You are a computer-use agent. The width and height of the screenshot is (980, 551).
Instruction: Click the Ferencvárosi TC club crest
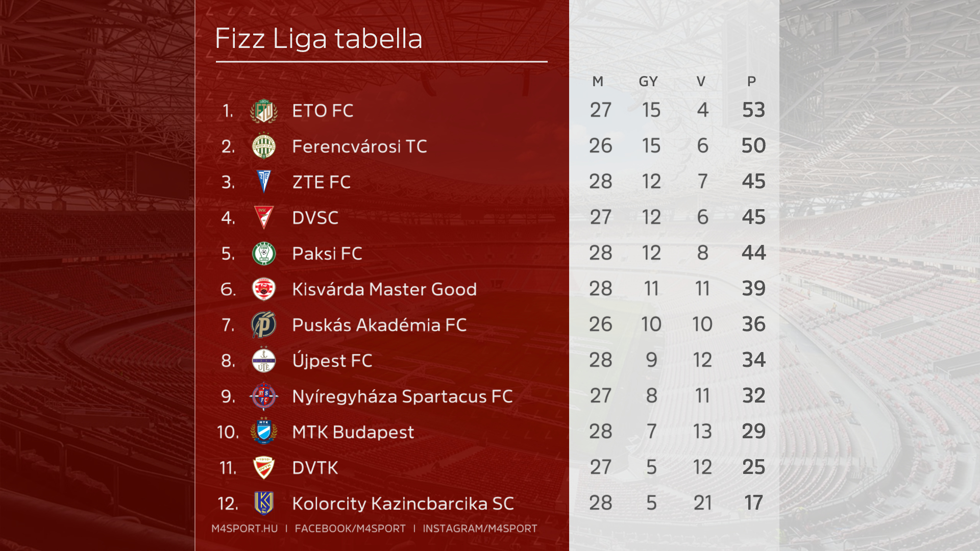[x=264, y=146]
